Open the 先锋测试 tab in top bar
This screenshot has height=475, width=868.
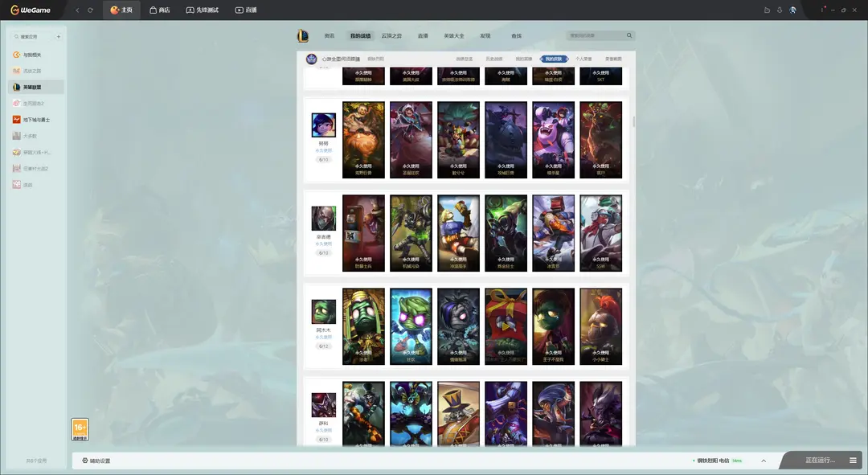(202, 10)
